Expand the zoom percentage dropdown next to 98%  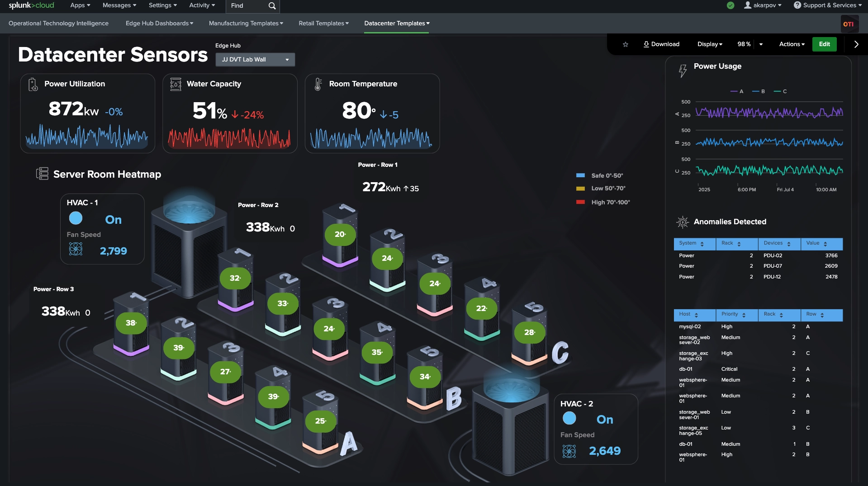(x=760, y=44)
